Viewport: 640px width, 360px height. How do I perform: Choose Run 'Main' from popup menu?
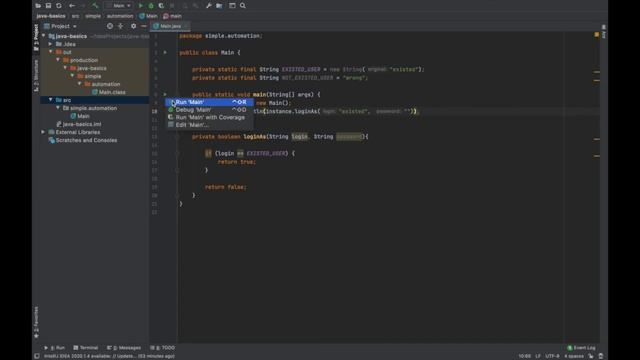(x=209, y=102)
